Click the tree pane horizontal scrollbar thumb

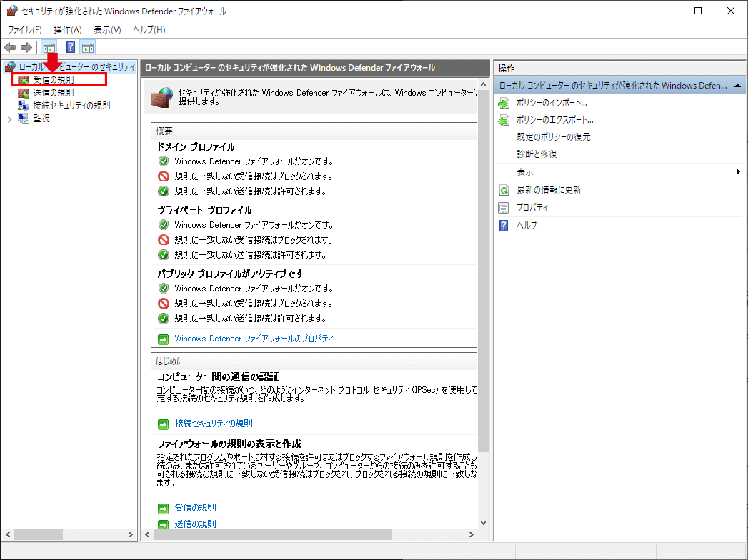point(39,535)
